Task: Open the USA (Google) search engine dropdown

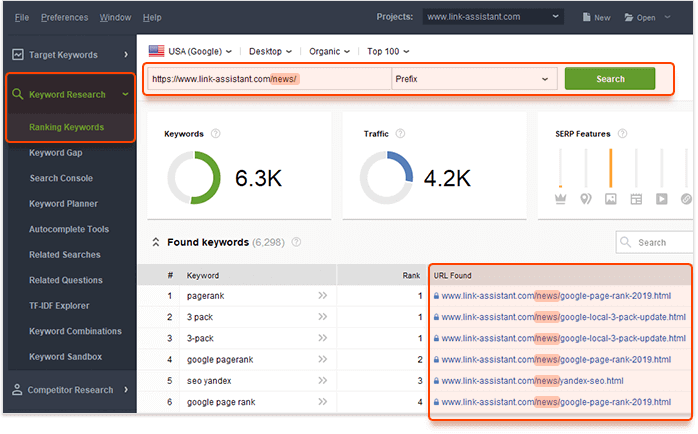Action: tap(190, 51)
